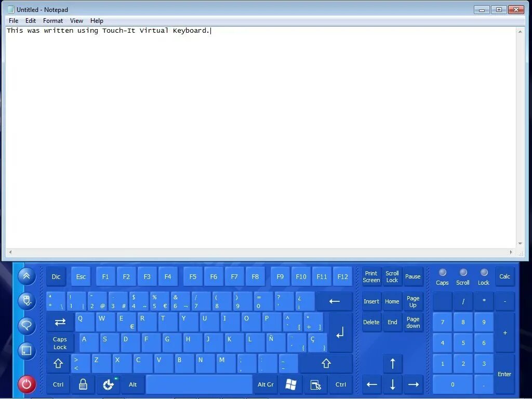Tap the context menu key
This screenshot has width=532, height=399.
[315, 384]
